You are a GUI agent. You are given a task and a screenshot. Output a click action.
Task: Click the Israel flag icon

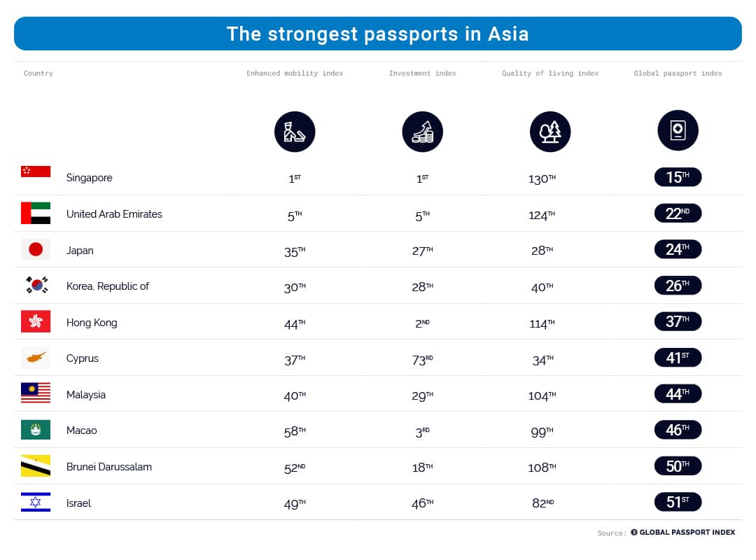click(x=36, y=502)
